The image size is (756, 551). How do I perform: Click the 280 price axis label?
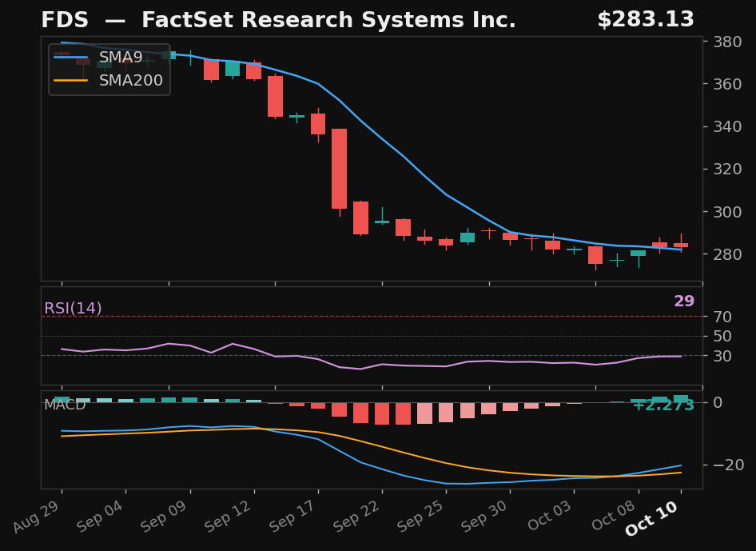click(727, 254)
